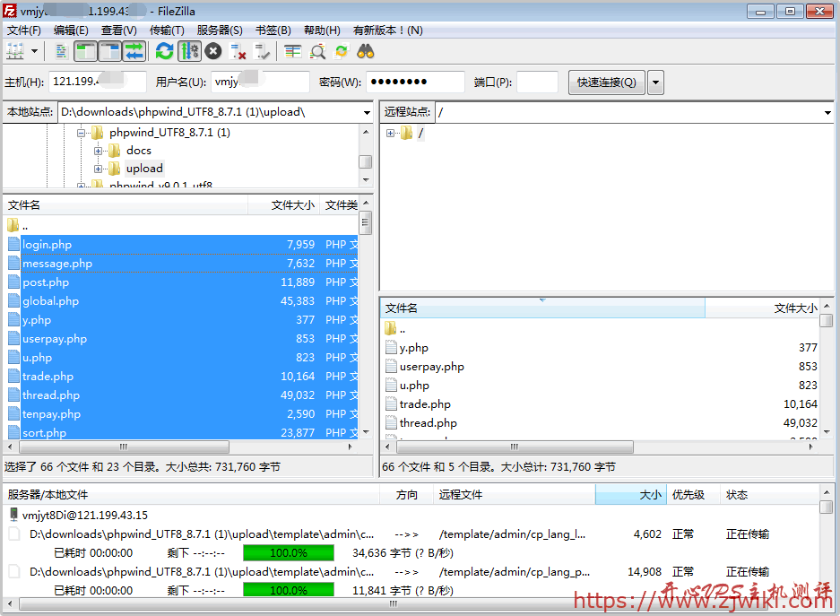Toggle processing of the transfer queue
The image size is (840, 616).
pos(188,51)
